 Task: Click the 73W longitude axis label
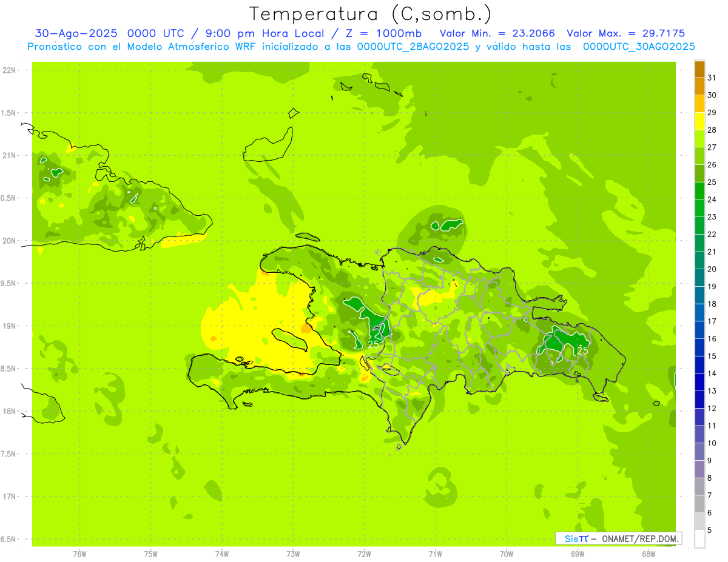tap(293, 554)
